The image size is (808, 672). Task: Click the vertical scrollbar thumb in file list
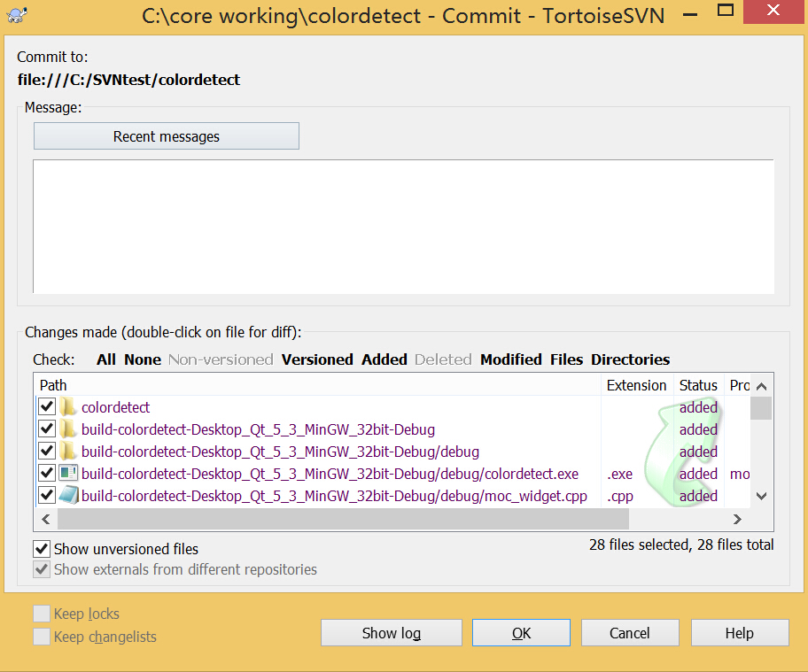[x=761, y=408]
